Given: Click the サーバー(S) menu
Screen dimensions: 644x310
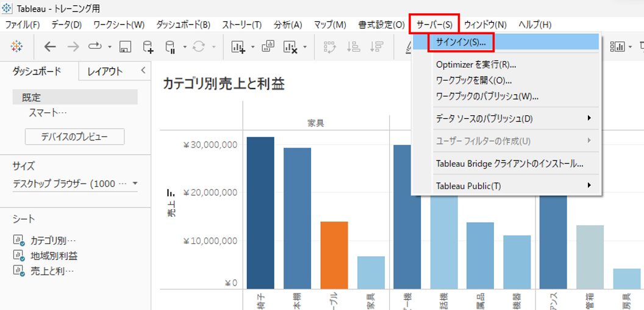Looking at the screenshot, I should click(435, 24).
